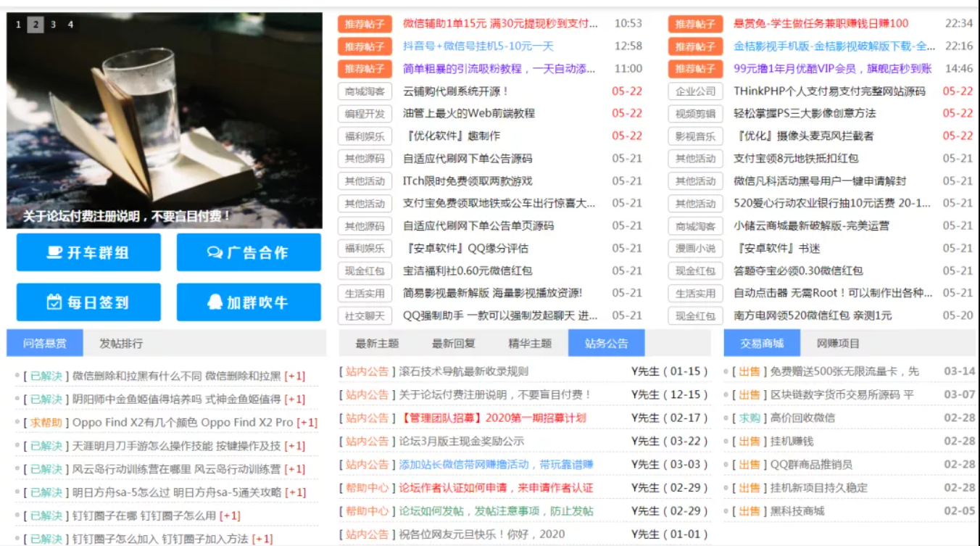Viewport: 980px width, 546px height.
Task: Open listing 免费赠送500张无限流量卡
Action: pyautogui.click(x=844, y=371)
